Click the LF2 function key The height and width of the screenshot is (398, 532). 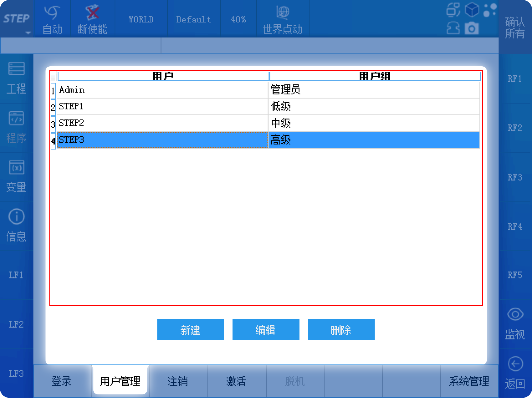pyautogui.click(x=17, y=324)
